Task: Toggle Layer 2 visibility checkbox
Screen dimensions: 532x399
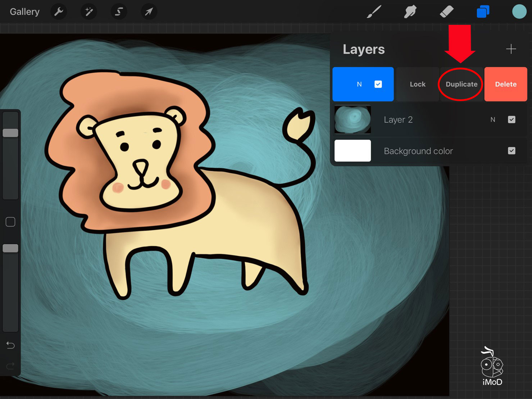Action: (511, 119)
